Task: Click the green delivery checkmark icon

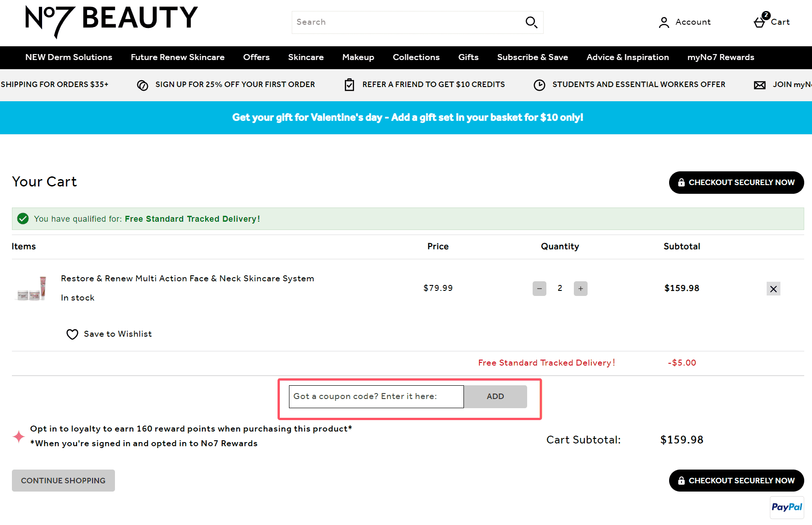Action: (23, 219)
